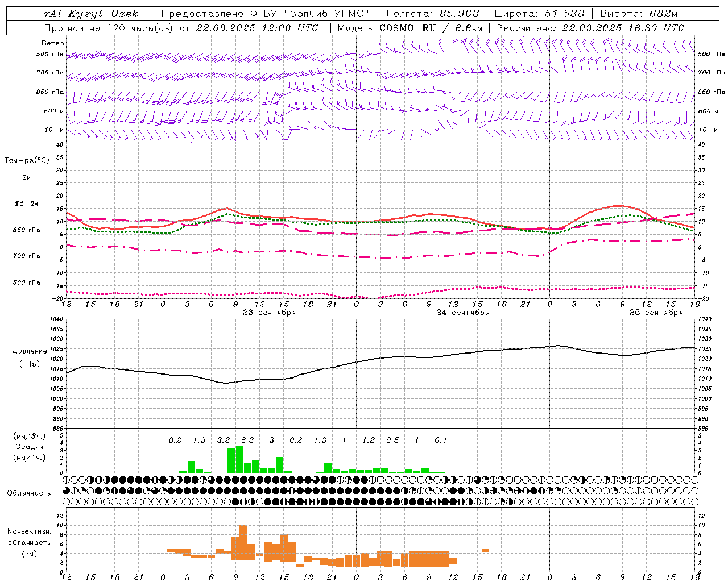This screenshot has width=728, height=582.
Task: Click the Облачность panel label
Action: [x=29, y=493]
